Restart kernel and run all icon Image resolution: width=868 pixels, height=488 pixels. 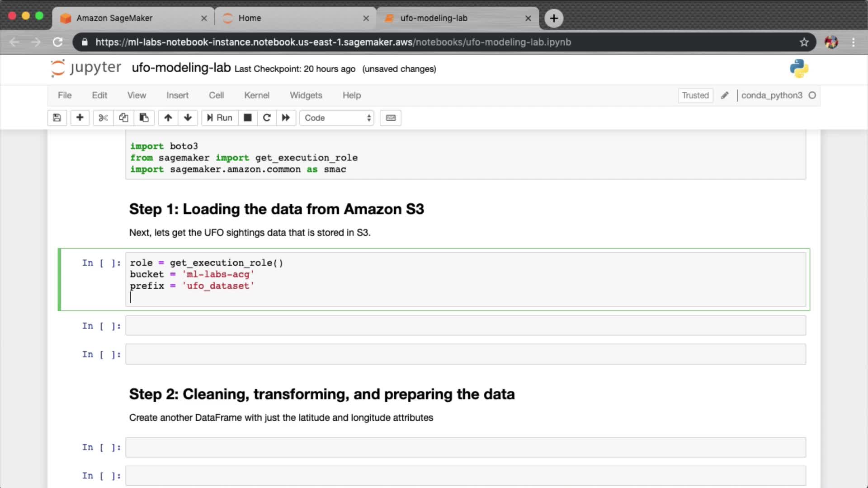click(286, 118)
